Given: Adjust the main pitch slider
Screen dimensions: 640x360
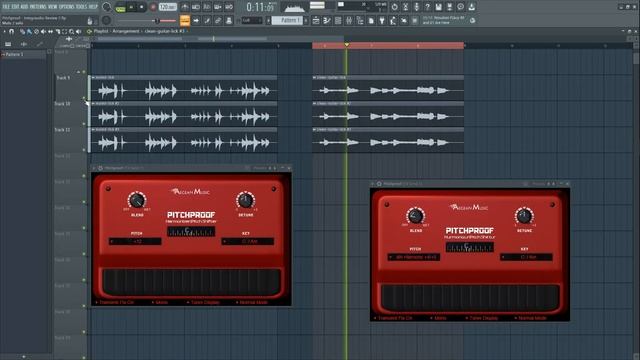Looking at the screenshot, I should [157, 20].
